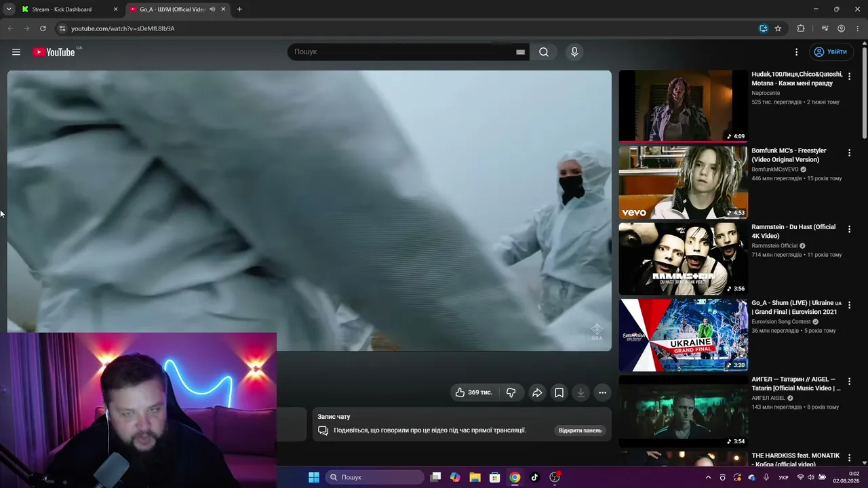The width and height of the screenshot is (868, 488).
Task: Open more actions under the video
Action: point(602,392)
